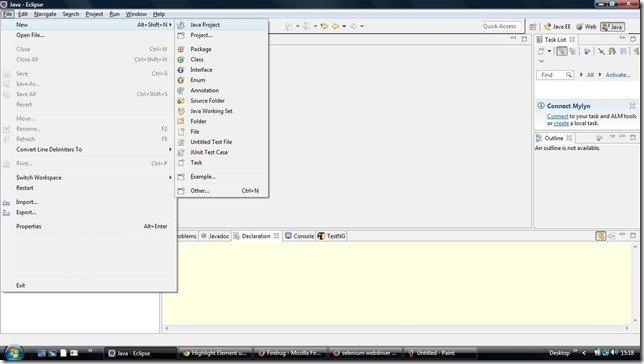Screen dimensions: 644x364
Task: Click the Connect link under Connect Mylyn
Action: (x=558, y=117)
